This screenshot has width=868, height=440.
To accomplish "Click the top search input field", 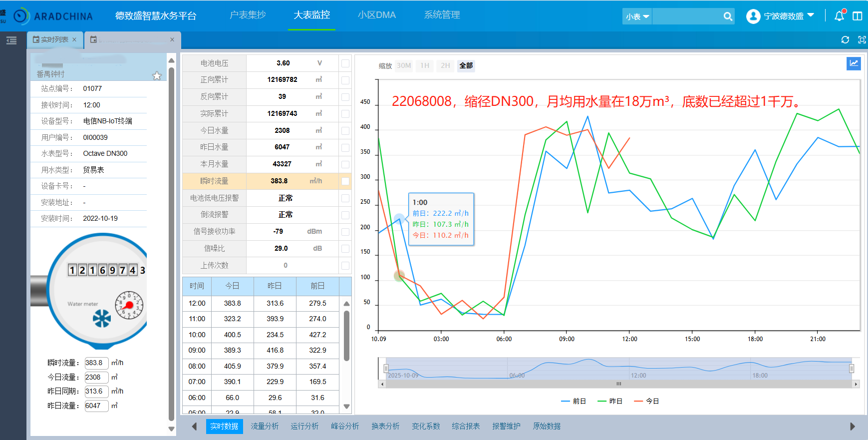I will point(687,16).
